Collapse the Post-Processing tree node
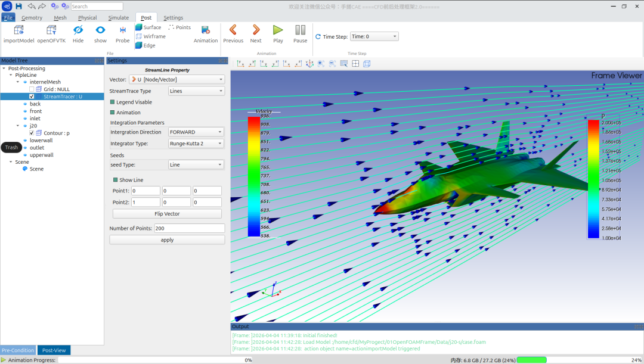Screen dimensions: 644x364 [x=4, y=69]
